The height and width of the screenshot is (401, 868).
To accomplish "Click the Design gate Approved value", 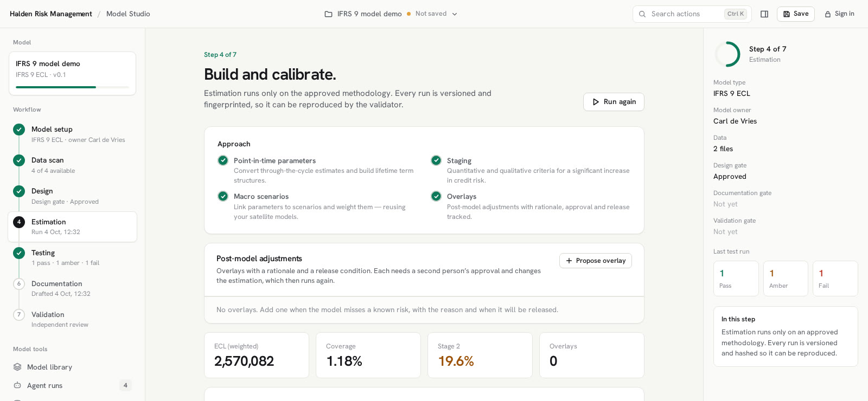I will pyautogui.click(x=730, y=177).
